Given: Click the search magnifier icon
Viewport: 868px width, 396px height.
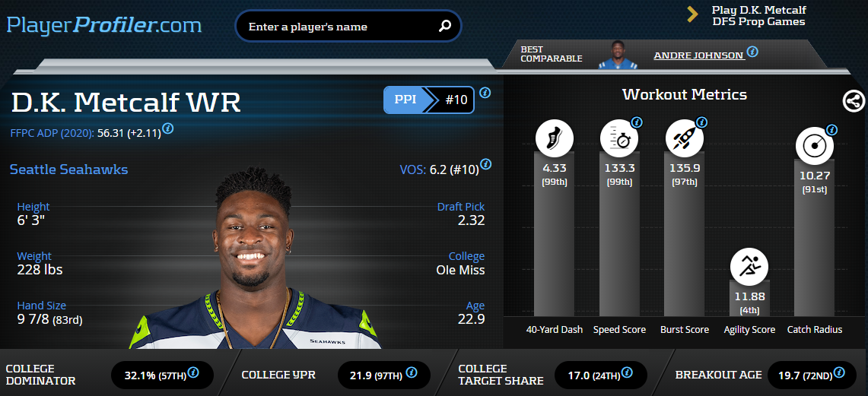Looking at the screenshot, I should tap(445, 26).
